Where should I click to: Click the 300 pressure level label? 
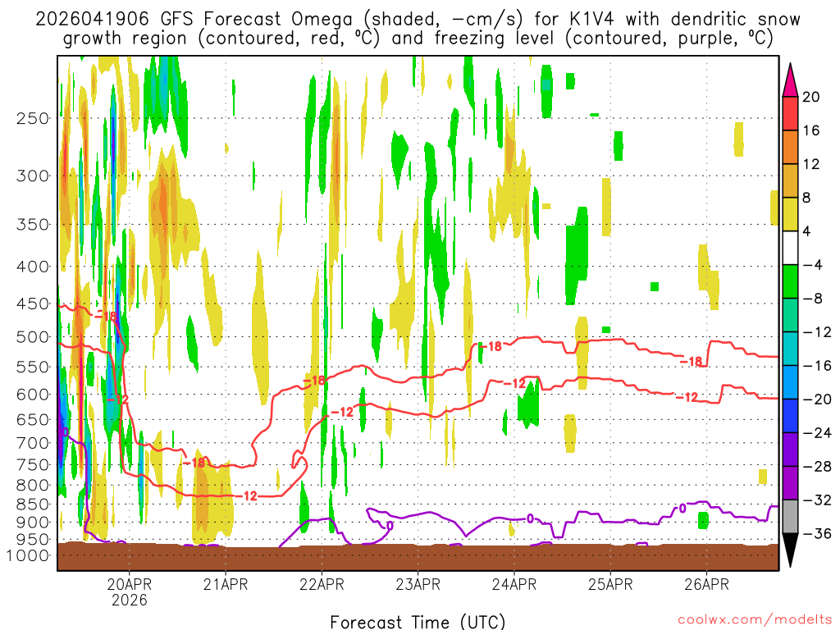pos(33,176)
